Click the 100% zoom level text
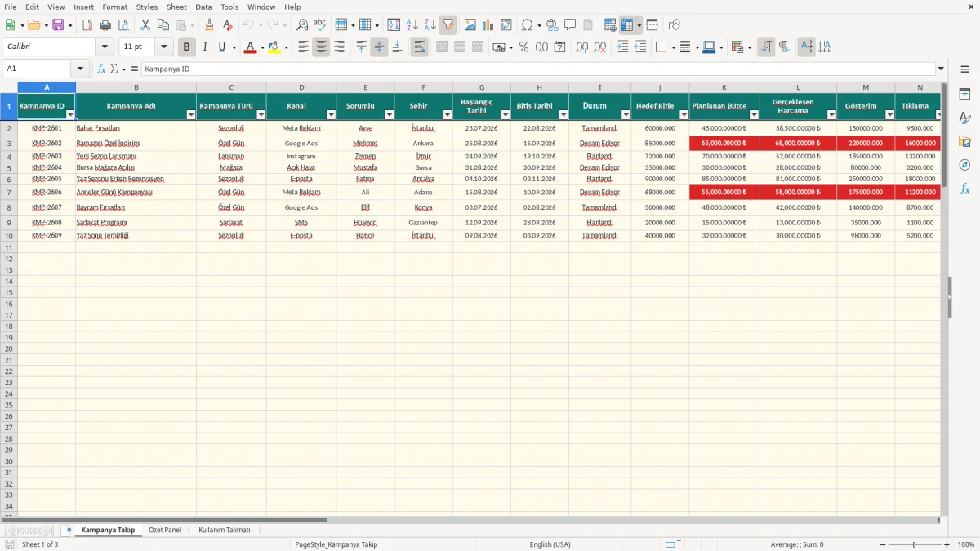 coord(966,544)
